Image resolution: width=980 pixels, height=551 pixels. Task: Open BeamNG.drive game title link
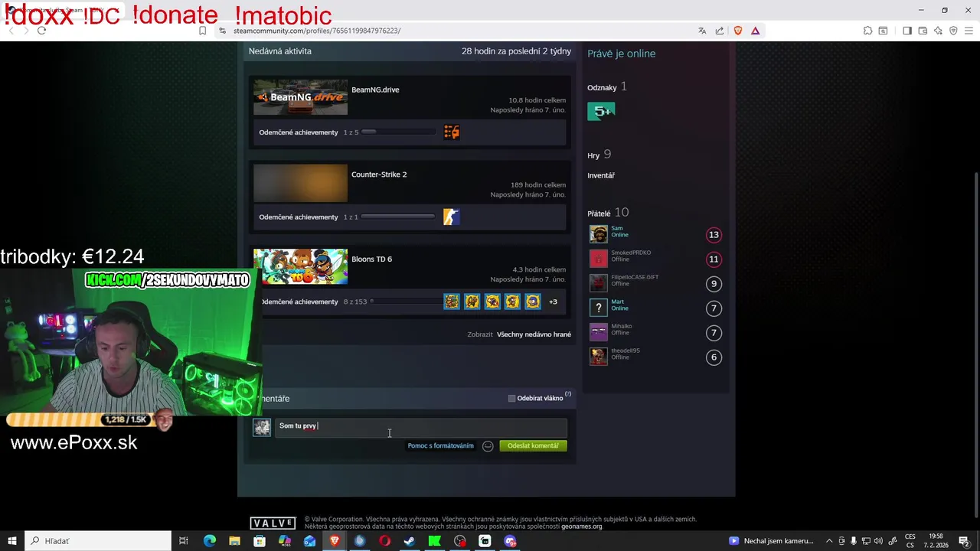pyautogui.click(x=375, y=90)
